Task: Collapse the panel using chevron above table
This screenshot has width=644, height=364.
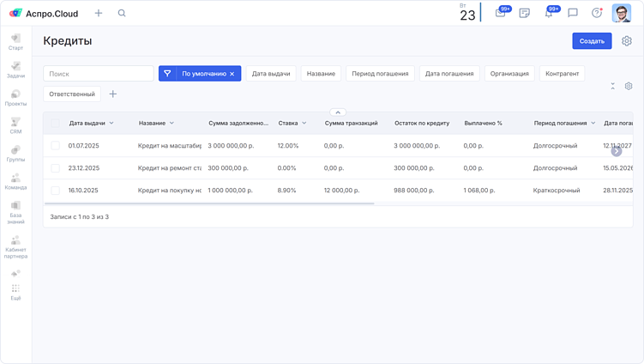Action: pyautogui.click(x=338, y=112)
